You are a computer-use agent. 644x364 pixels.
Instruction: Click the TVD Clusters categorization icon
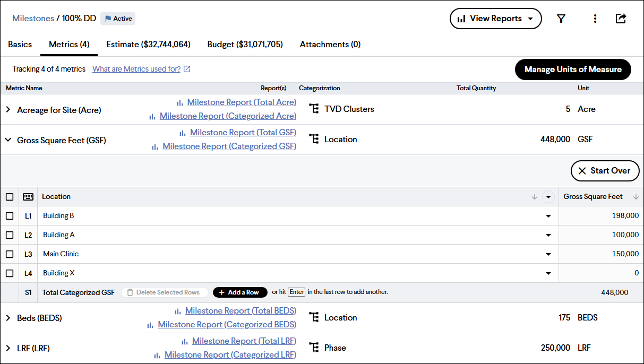point(314,109)
